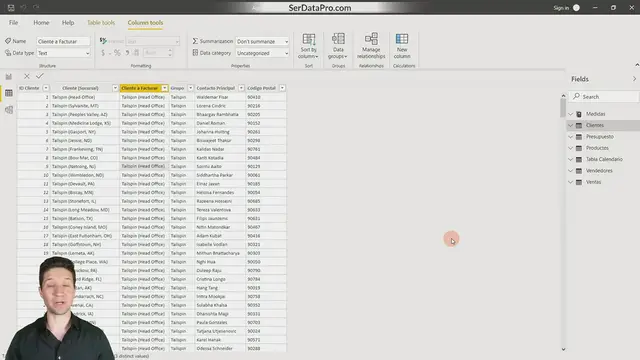
Task: Switch to Report view in left sidebar
Action: tap(9, 76)
